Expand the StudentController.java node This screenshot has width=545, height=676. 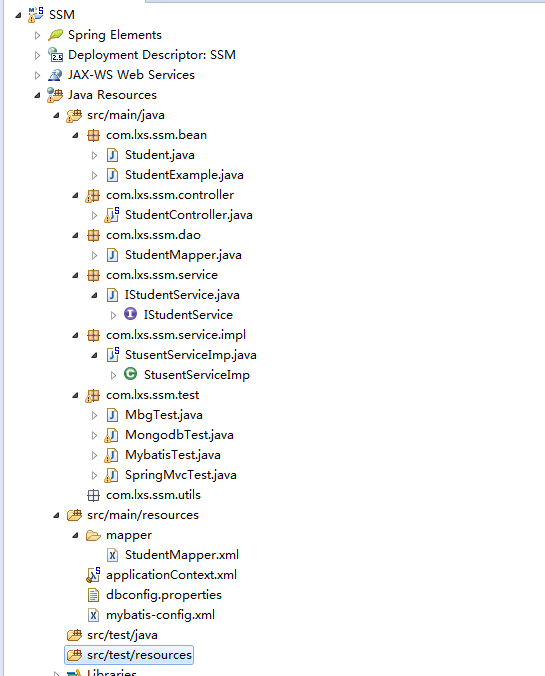point(94,216)
